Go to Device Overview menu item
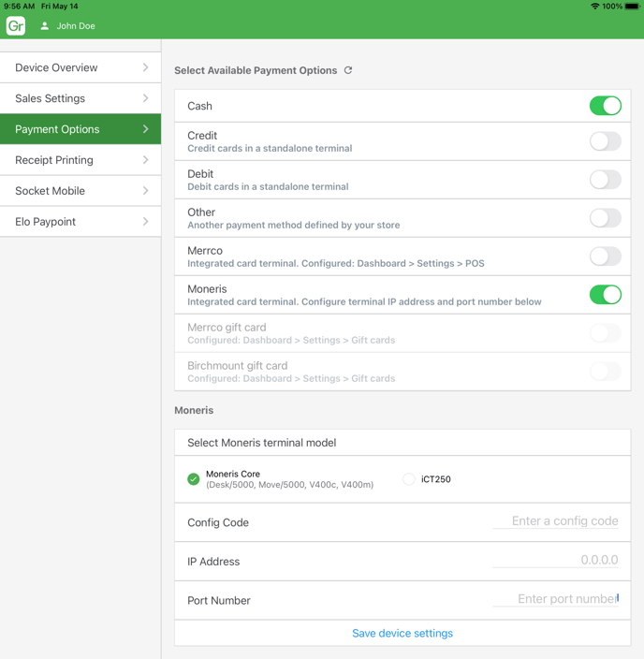Image resolution: width=644 pixels, height=659 pixels. (x=80, y=67)
